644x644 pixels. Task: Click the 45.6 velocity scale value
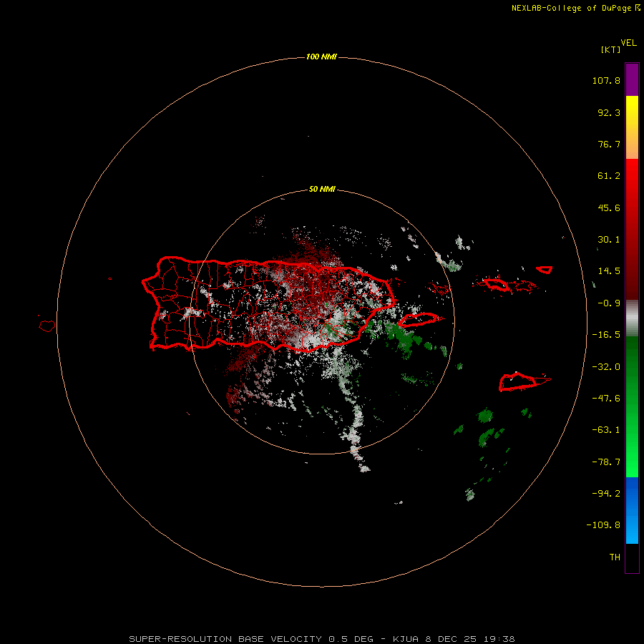609,208
